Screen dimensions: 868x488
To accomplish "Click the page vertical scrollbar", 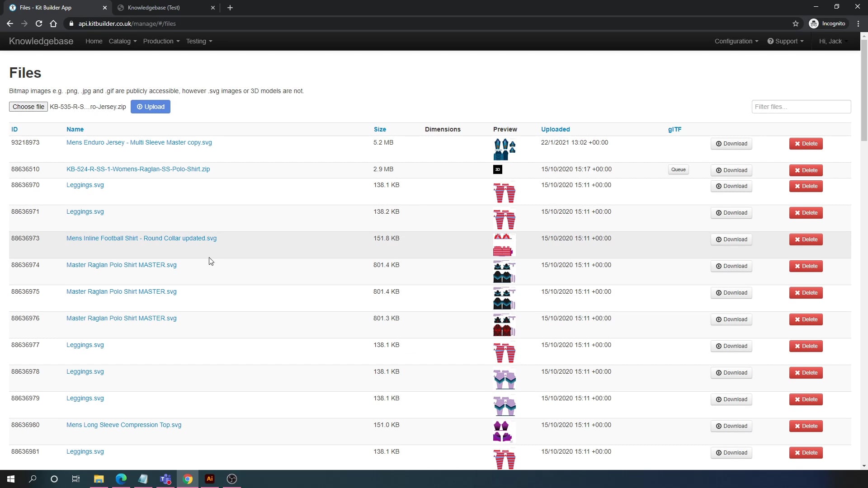I will [864, 90].
